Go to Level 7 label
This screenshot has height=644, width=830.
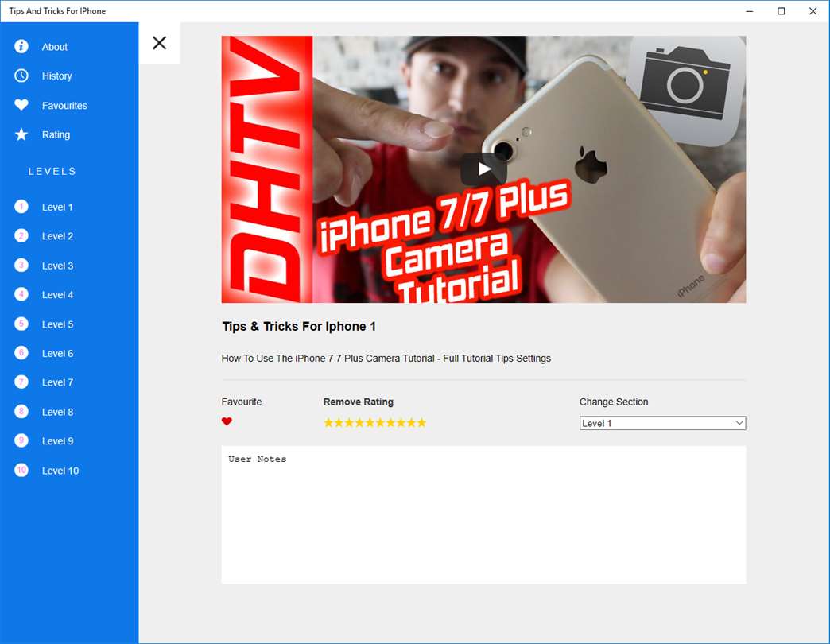[58, 382]
